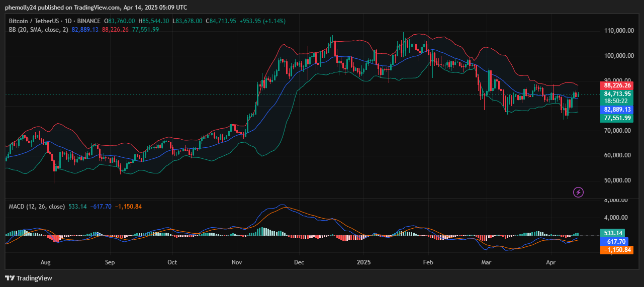Select the green 84,713.95 current price tag
The image size is (644, 287).
point(617,93)
